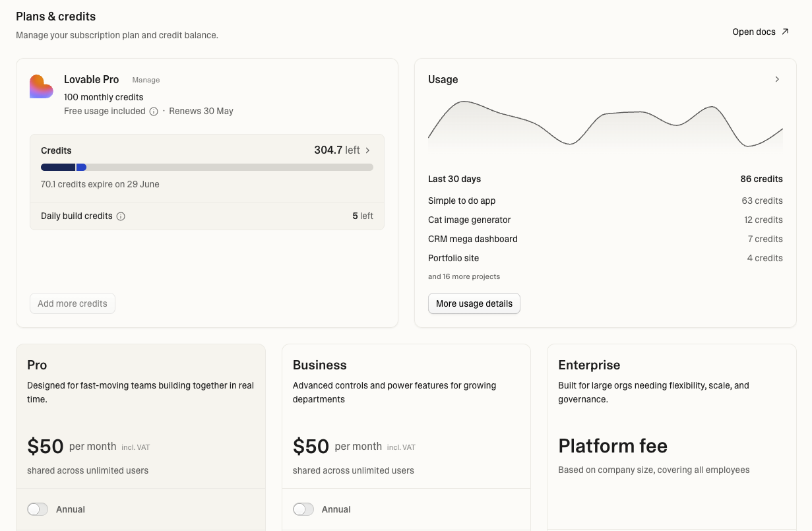Image resolution: width=812 pixels, height=531 pixels.
Task: Toggle the Annual switch on the Pro plan
Action: point(38,509)
